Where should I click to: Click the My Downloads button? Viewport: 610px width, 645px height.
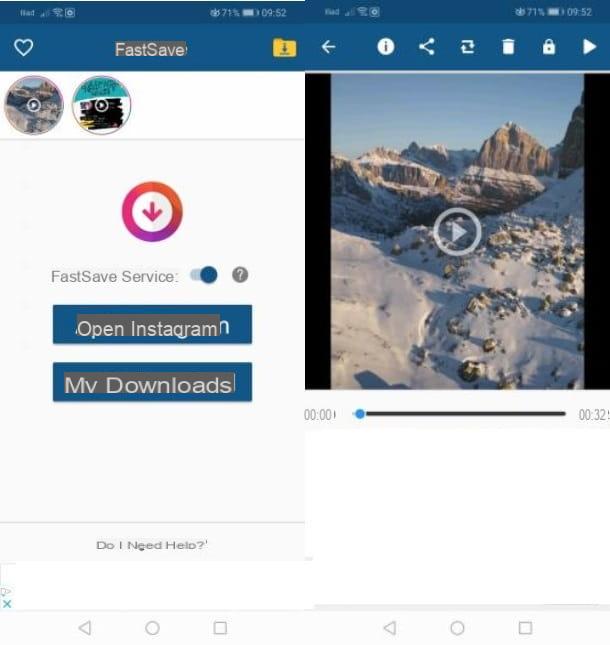pos(152,382)
